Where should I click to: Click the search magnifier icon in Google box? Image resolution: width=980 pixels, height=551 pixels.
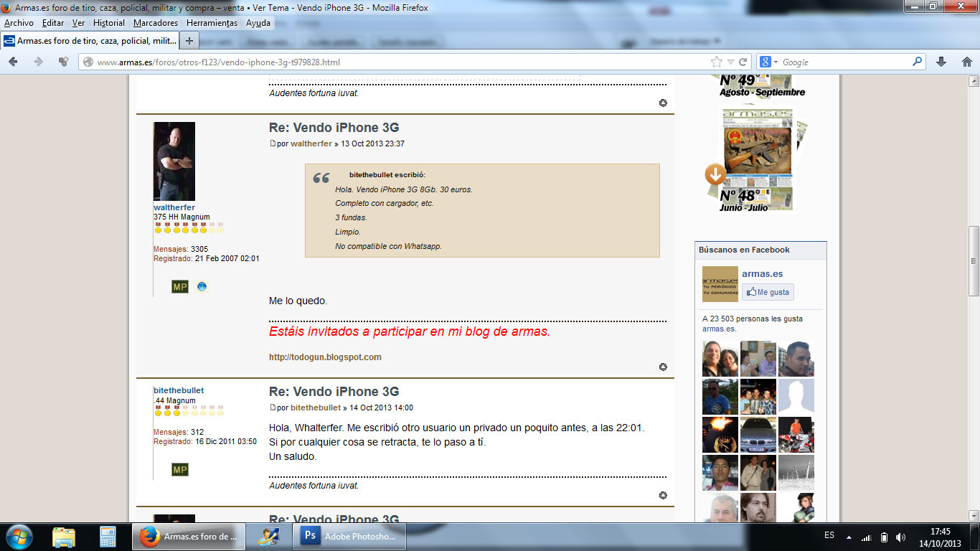tap(917, 62)
